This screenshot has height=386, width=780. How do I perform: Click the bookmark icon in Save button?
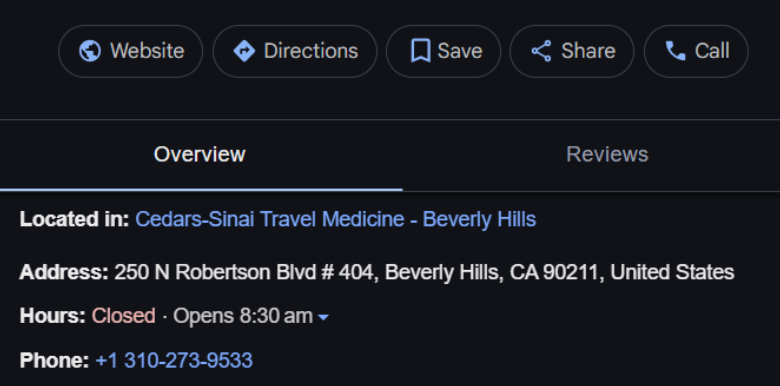pos(420,51)
